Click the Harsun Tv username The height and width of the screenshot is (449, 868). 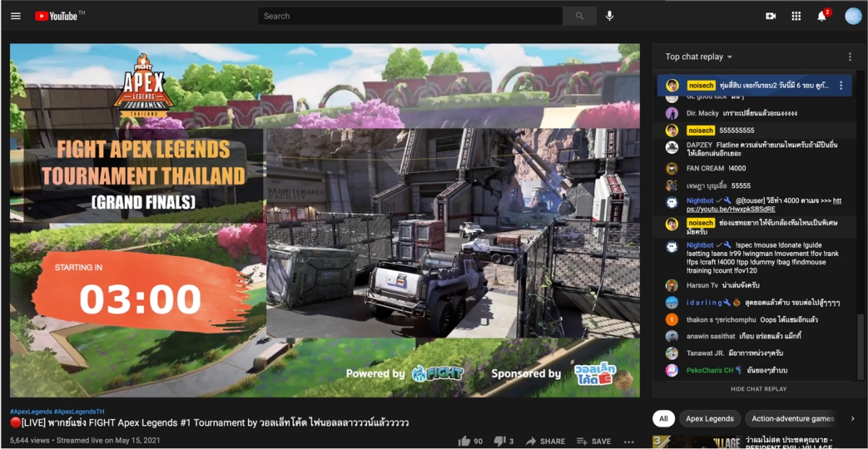702,286
